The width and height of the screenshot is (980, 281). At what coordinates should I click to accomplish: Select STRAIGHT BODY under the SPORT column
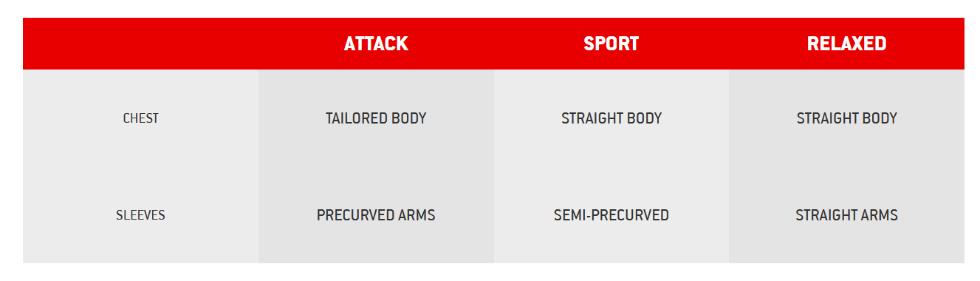(611, 118)
